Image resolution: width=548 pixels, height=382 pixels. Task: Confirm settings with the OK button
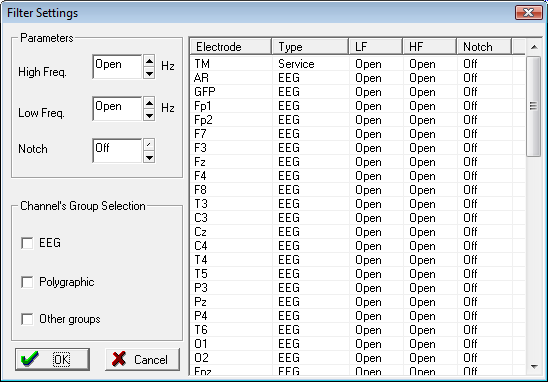(52, 359)
